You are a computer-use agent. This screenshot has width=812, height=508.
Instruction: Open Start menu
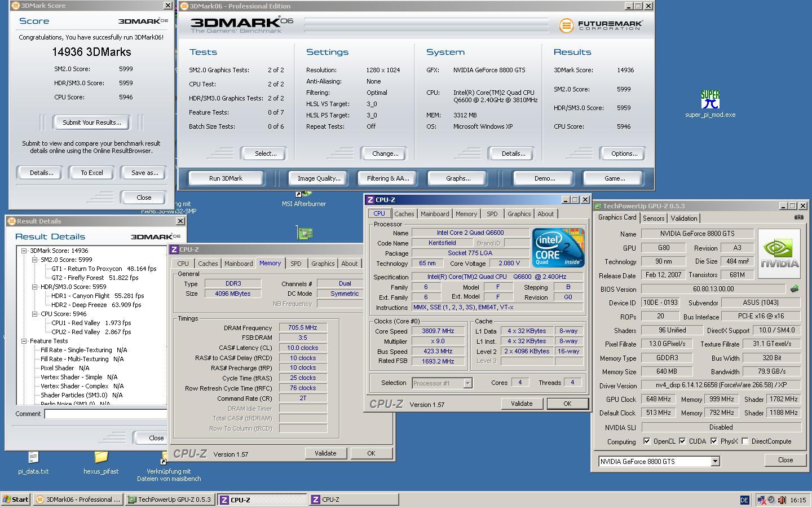coord(16,500)
